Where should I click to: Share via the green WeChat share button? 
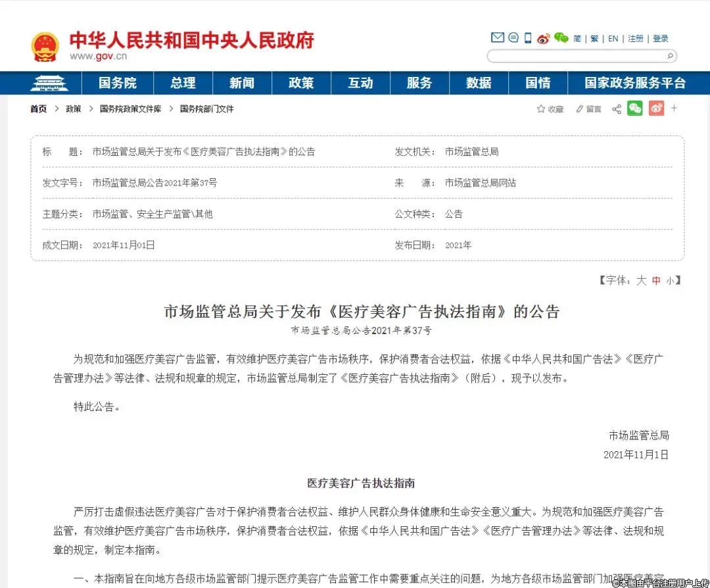634,109
